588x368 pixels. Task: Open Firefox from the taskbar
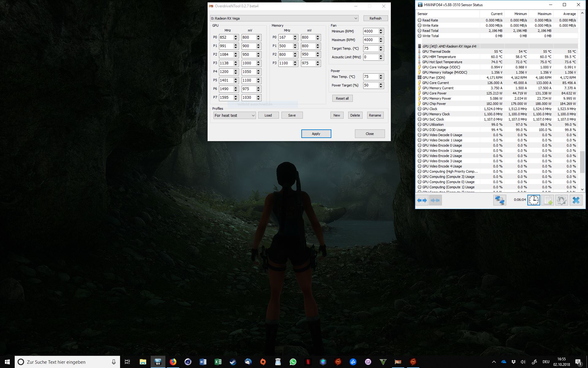tap(173, 362)
